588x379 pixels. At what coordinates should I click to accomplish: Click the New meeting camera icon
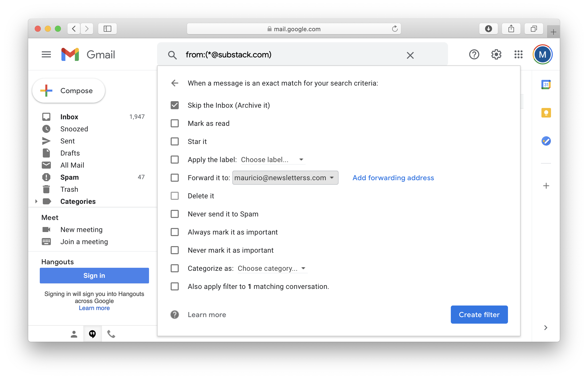coord(46,230)
